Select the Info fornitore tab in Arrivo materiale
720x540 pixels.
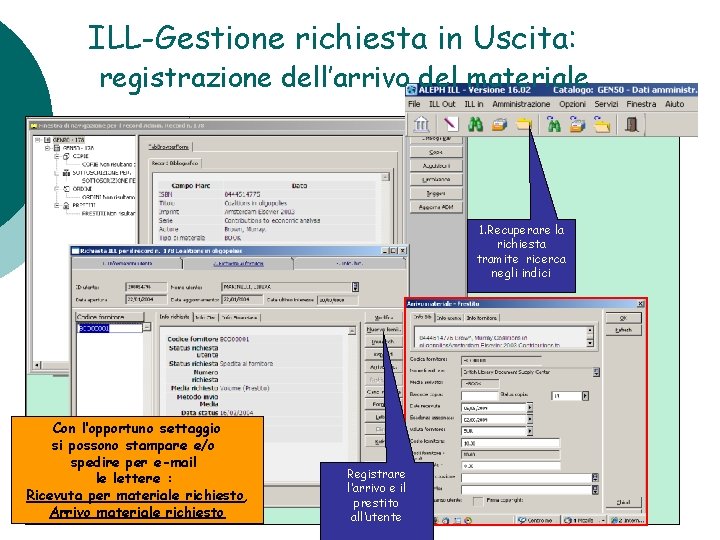[481, 318]
